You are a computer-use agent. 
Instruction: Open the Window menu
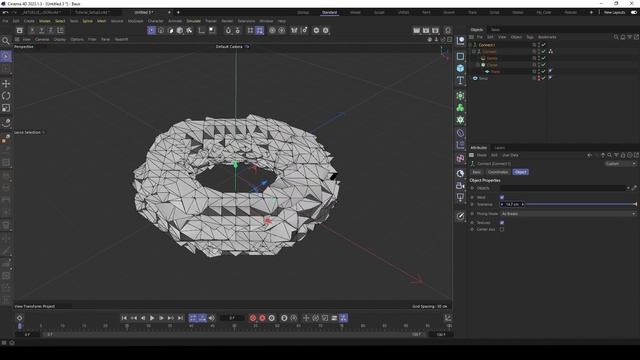(266, 21)
